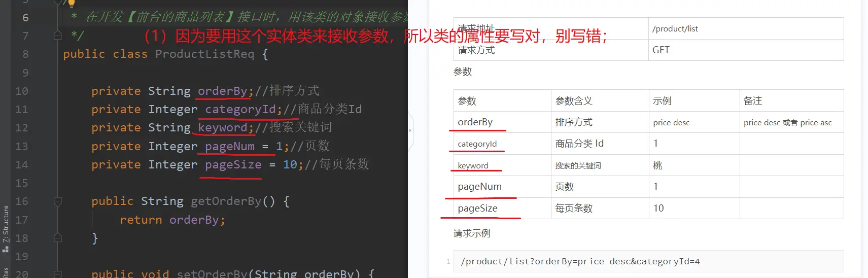This screenshot has width=868, height=278.
Task: Click the splitter arrow between code and document
Action: [410, 130]
